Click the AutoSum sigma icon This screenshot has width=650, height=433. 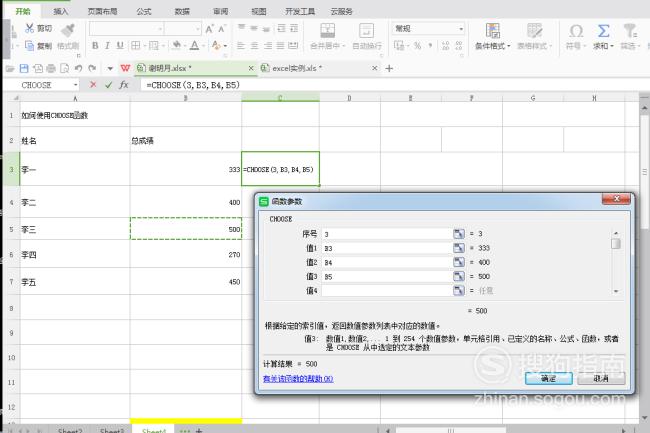(x=604, y=31)
